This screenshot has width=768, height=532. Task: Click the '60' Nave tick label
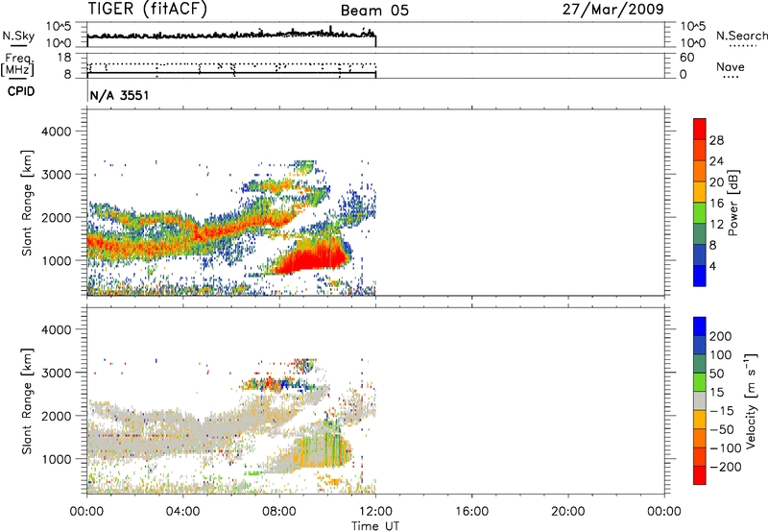point(686,58)
